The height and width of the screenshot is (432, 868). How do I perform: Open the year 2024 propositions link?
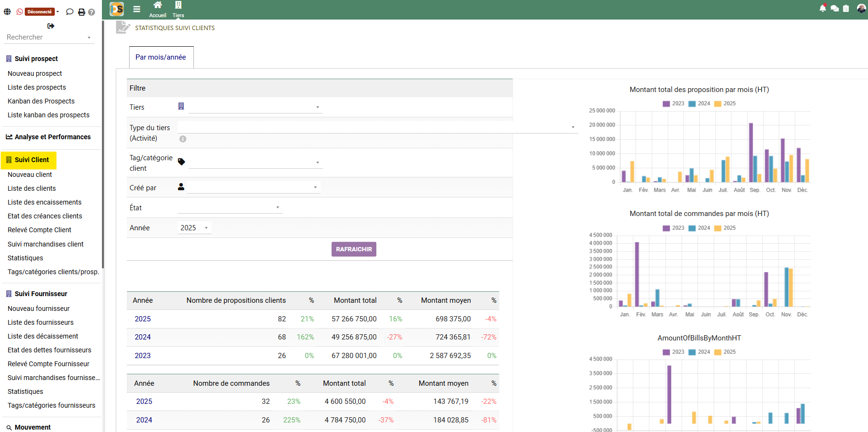coord(142,337)
